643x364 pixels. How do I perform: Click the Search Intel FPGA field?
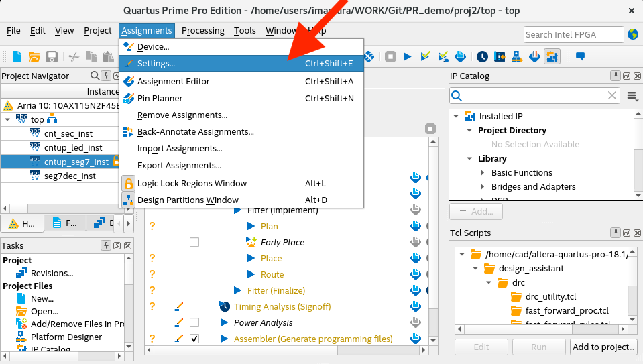pyautogui.click(x=574, y=34)
